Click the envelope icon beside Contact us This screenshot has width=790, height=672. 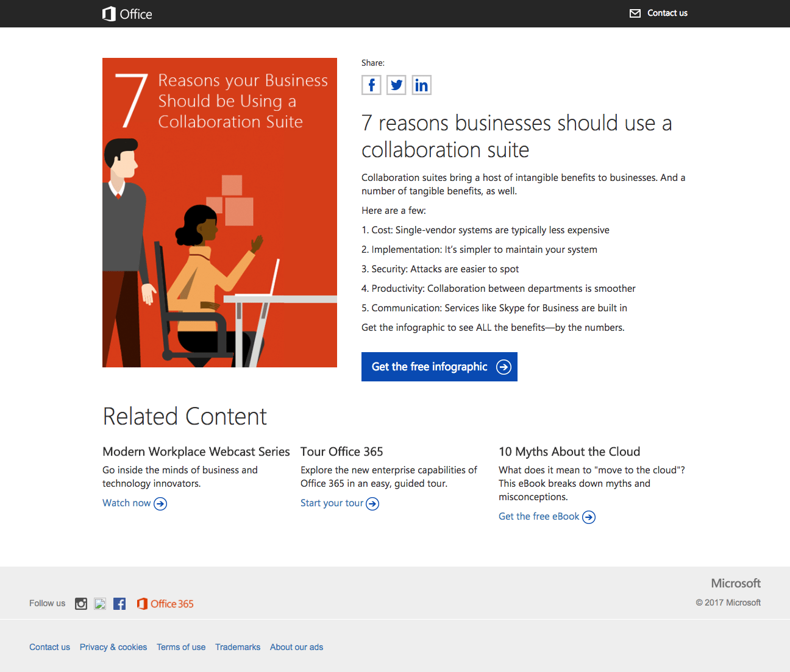coord(635,13)
